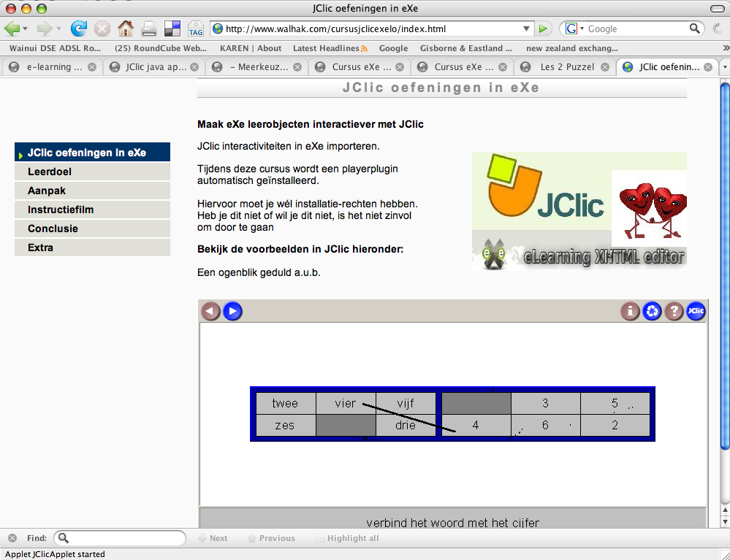Click the site globe icon in URL bar
The height and width of the screenshot is (560, 730).
pyautogui.click(x=218, y=28)
